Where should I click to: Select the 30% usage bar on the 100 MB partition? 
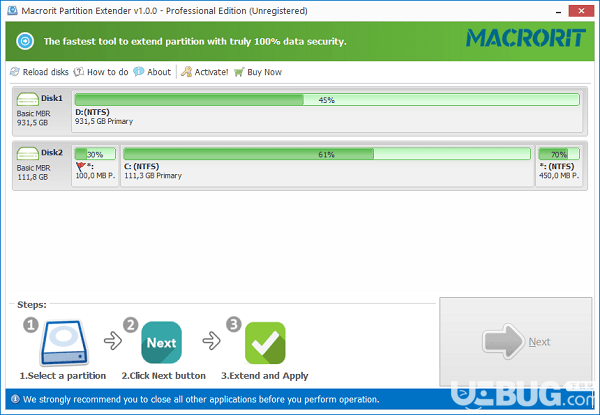click(x=95, y=154)
